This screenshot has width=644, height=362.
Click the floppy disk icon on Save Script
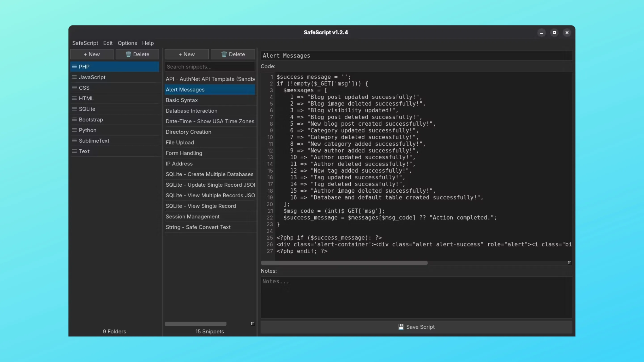401,327
